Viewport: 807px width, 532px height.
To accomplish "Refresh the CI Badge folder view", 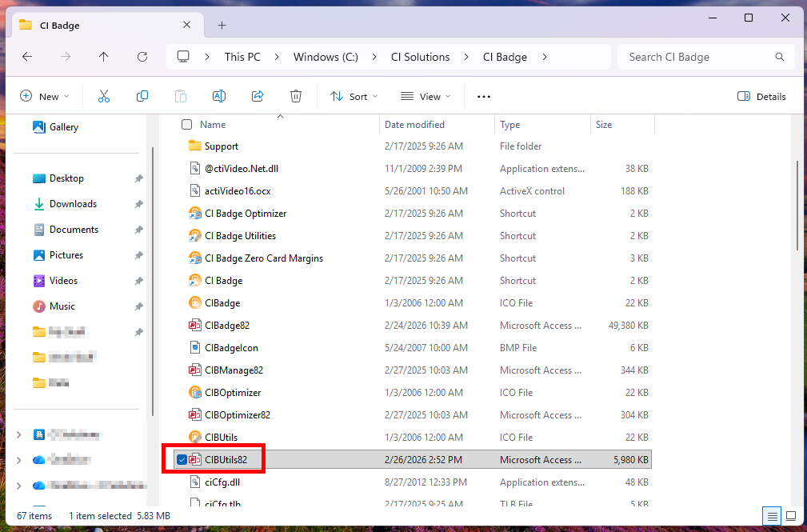I will (x=142, y=57).
